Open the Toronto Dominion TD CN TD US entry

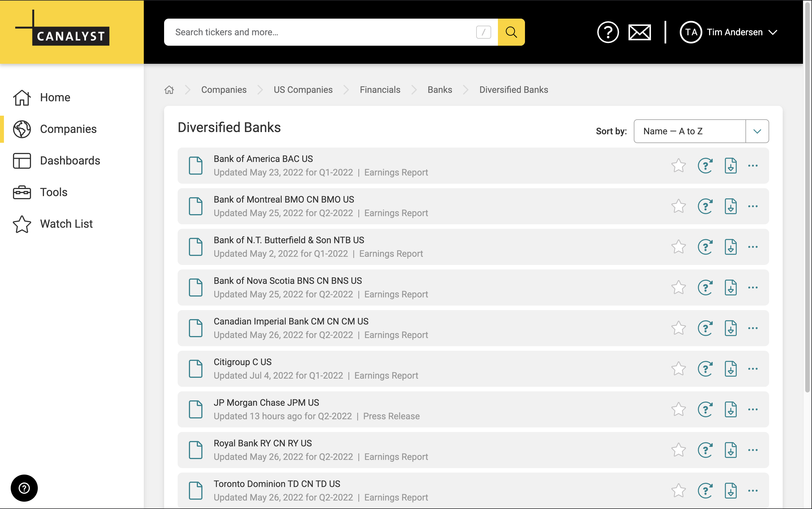pyautogui.click(x=277, y=484)
